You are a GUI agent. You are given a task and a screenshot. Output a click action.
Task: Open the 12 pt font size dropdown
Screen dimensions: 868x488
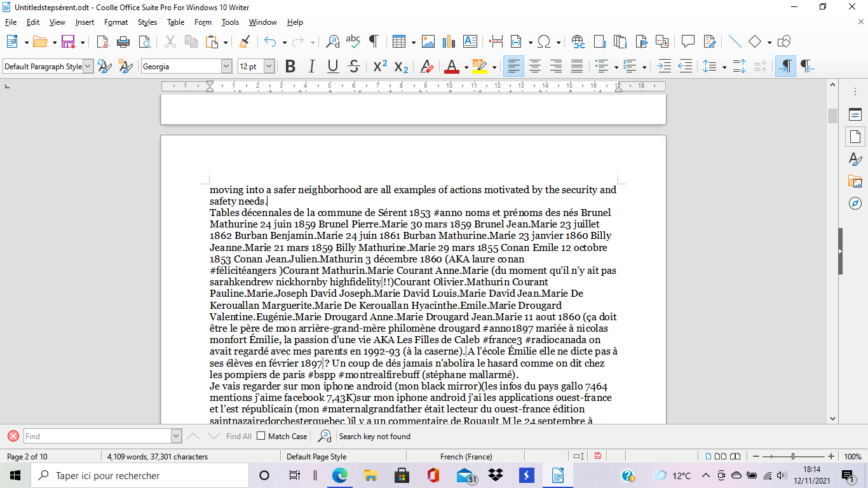[269, 66]
